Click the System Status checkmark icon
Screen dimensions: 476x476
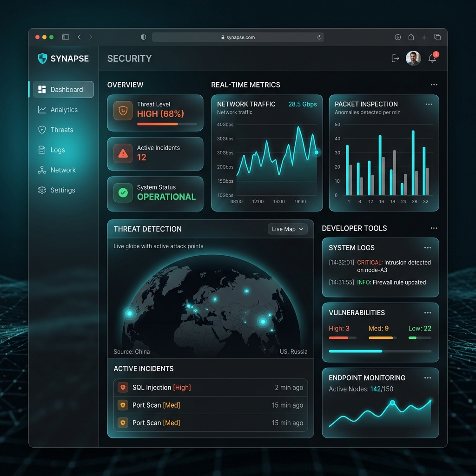[123, 192]
